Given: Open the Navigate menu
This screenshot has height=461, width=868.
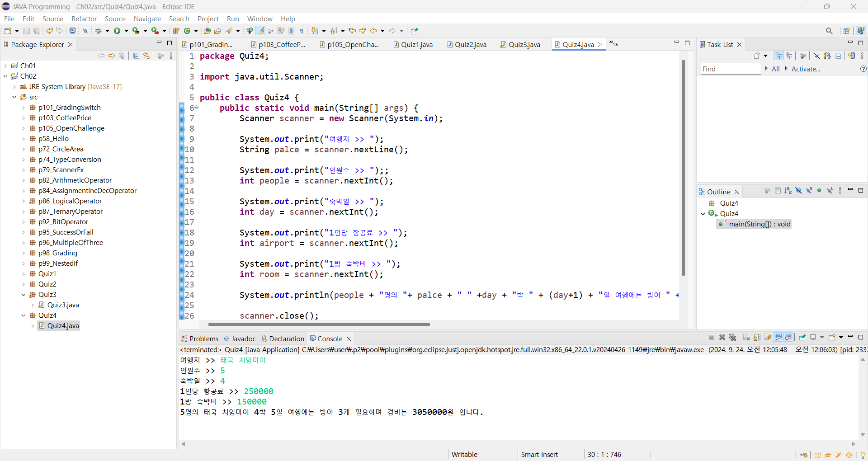Looking at the screenshot, I should 147,19.
